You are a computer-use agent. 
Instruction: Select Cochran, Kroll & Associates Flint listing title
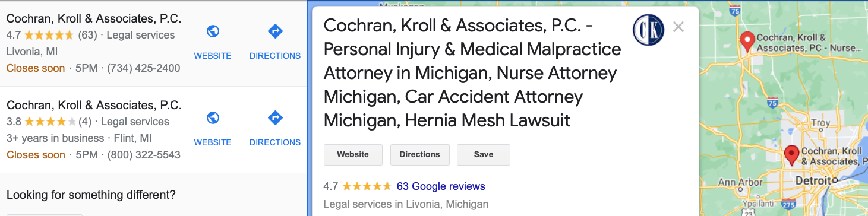tap(94, 105)
